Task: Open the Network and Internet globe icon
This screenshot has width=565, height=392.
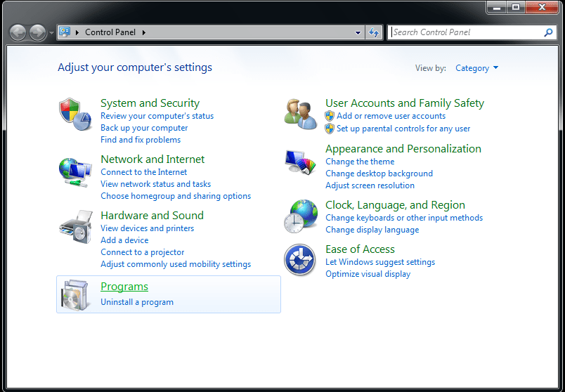Action: click(x=75, y=172)
